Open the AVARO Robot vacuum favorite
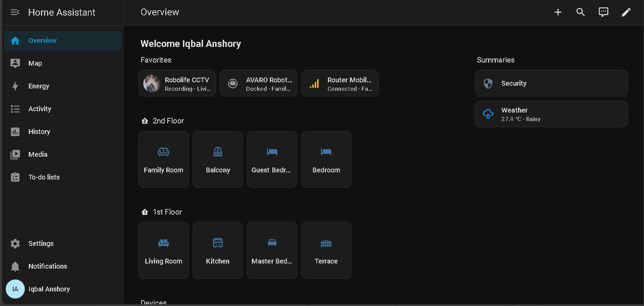Screen dimensions: 644x306 (x=258, y=83)
